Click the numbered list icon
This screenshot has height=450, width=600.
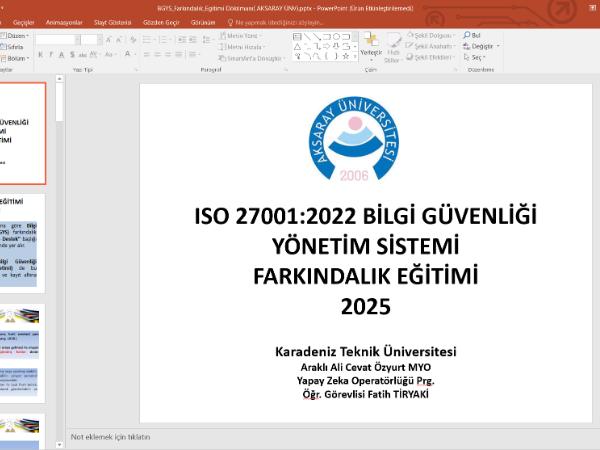164,39
